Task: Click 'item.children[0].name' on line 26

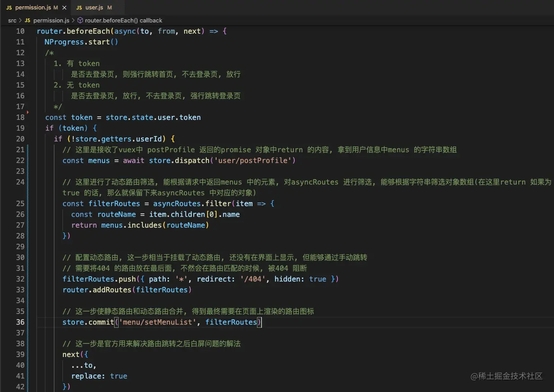Action: [x=195, y=214]
